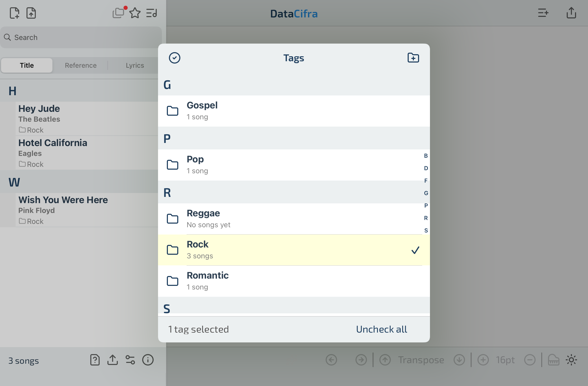Click Uncheck all

(x=381, y=329)
